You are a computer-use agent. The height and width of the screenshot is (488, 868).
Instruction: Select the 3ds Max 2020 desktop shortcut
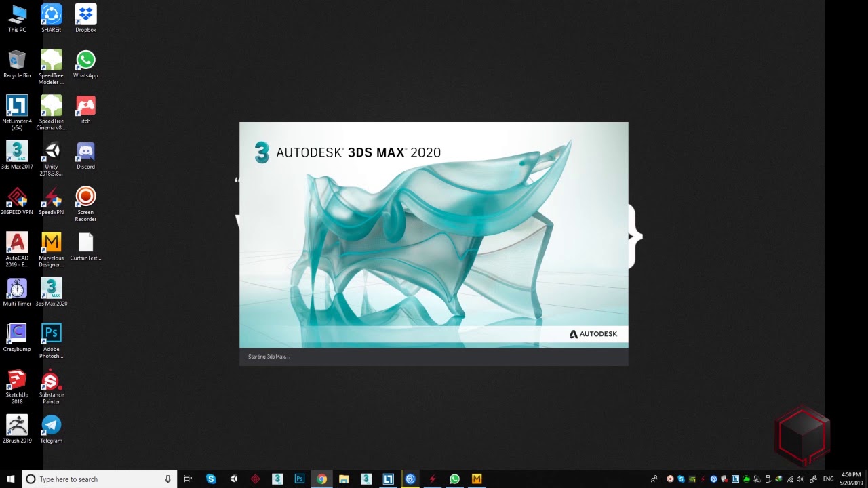tap(52, 292)
